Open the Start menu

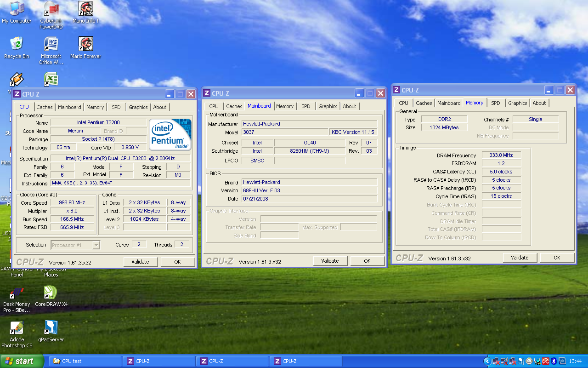[x=22, y=361]
